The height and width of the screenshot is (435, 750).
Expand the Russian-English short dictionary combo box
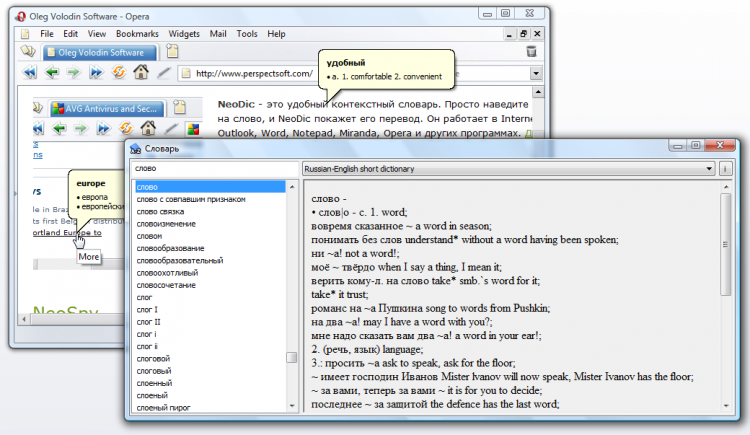coord(709,169)
